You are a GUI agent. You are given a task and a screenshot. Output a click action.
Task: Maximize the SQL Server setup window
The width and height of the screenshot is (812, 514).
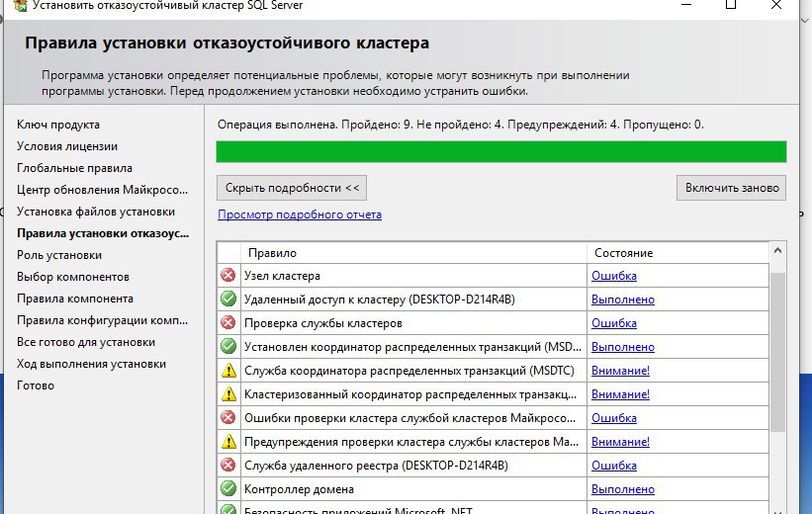pos(731,5)
